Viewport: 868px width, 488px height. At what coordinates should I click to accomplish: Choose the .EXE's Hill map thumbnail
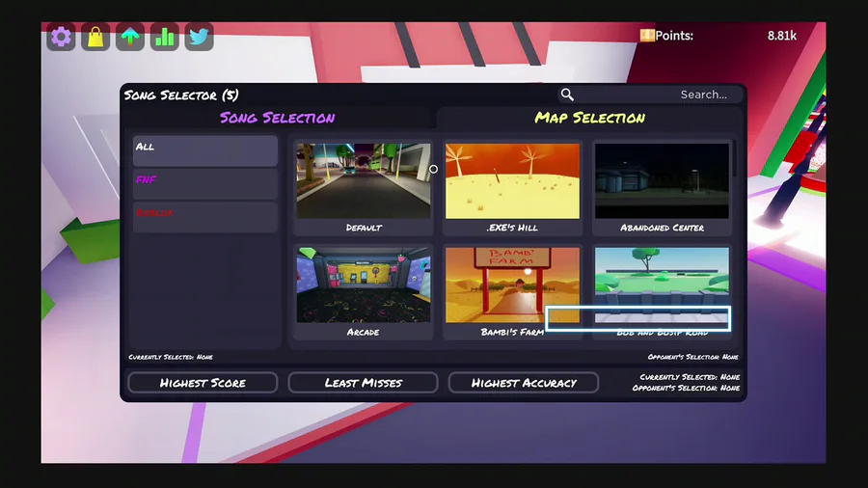pos(513,181)
